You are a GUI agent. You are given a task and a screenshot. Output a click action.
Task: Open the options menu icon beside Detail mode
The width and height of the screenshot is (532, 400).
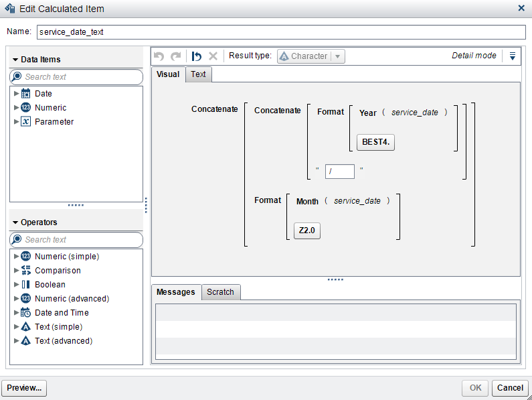point(513,56)
